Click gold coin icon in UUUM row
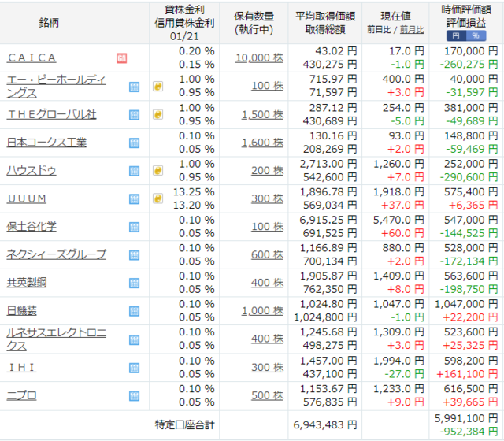 pos(157,198)
